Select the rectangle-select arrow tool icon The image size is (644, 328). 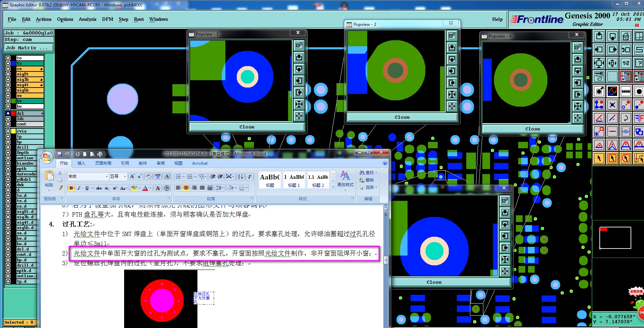click(x=612, y=158)
